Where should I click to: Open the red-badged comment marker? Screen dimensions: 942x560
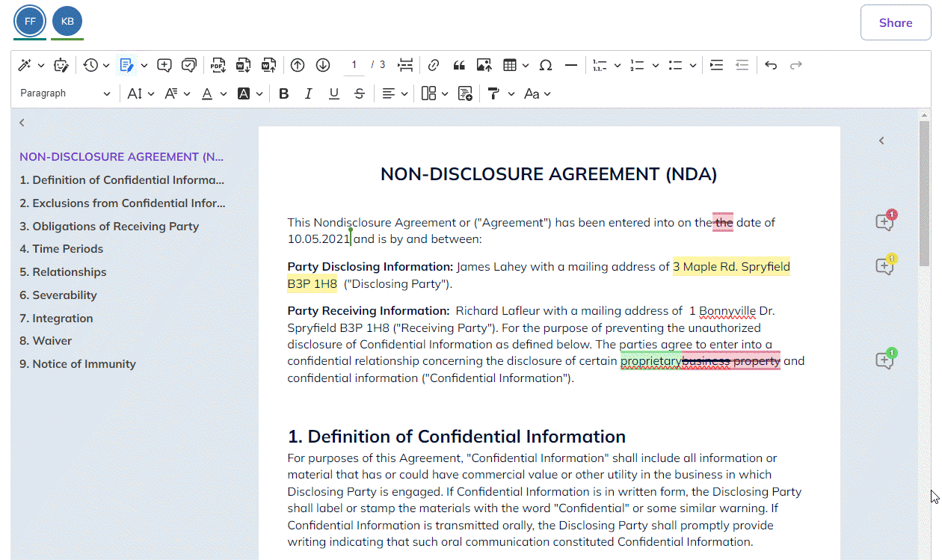click(x=885, y=221)
